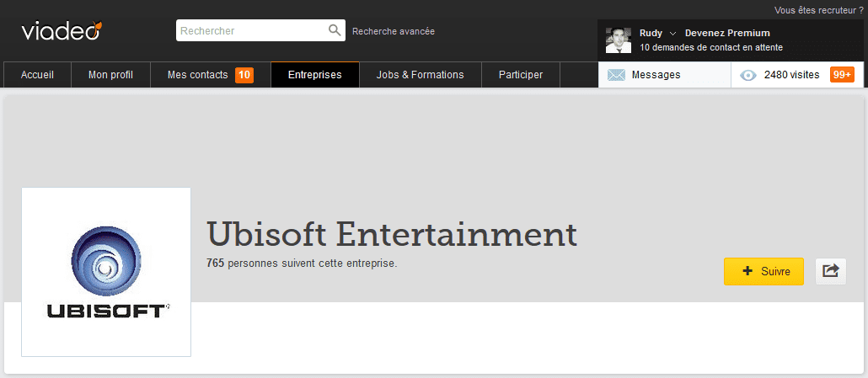Click the Ubisoft Entertainment company title
868x378 pixels.
tap(391, 234)
